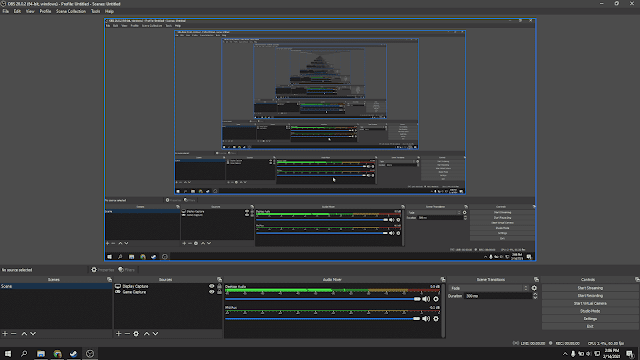This screenshot has width=640, height=360.
Task: Add a new source with plus icon
Action: [x=118, y=333]
